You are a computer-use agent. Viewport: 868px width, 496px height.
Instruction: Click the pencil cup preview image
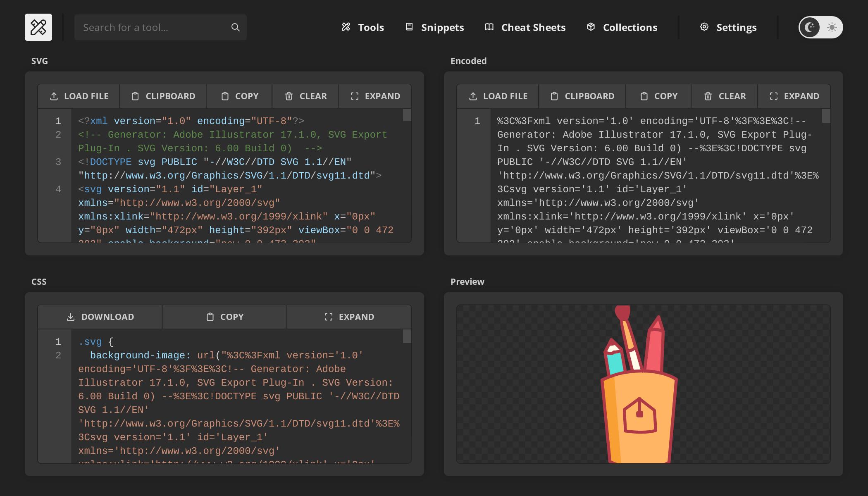[639, 384]
